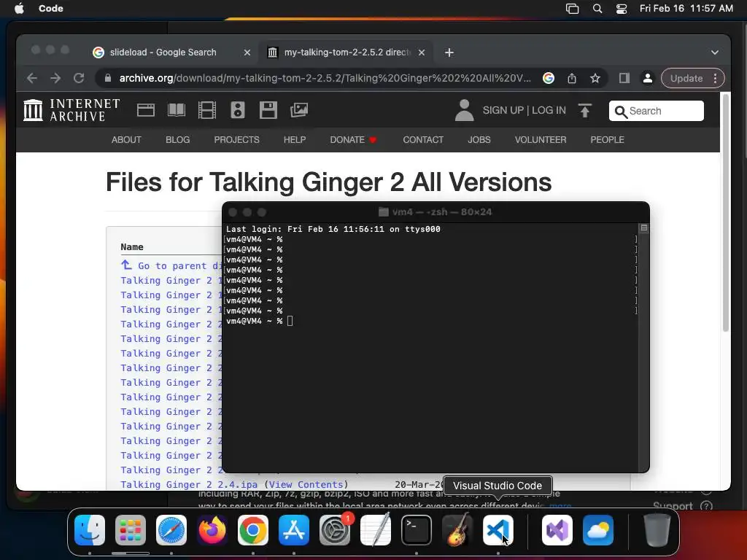Open Terminal from the dock

click(x=417, y=530)
